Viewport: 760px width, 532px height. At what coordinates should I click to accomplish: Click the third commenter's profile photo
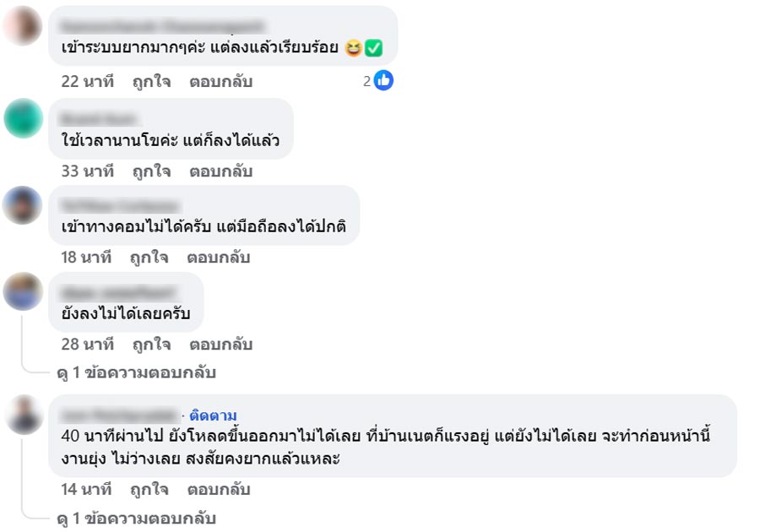23,205
